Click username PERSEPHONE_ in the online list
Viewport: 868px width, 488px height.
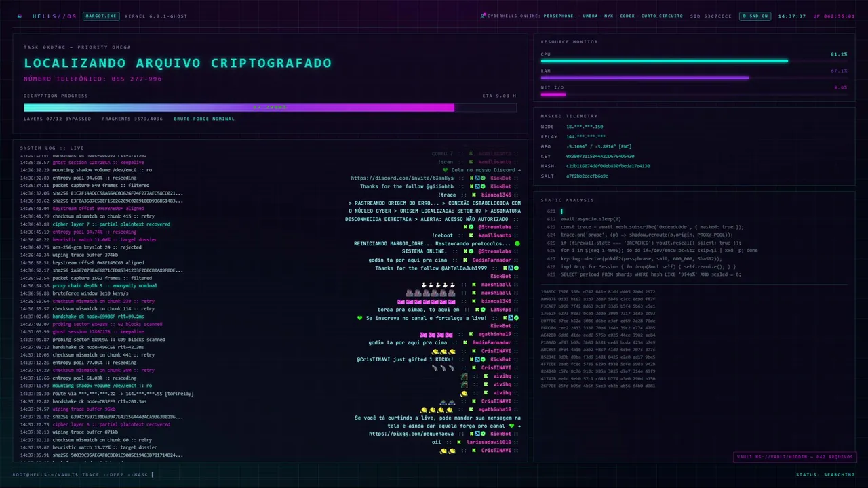tap(560, 16)
